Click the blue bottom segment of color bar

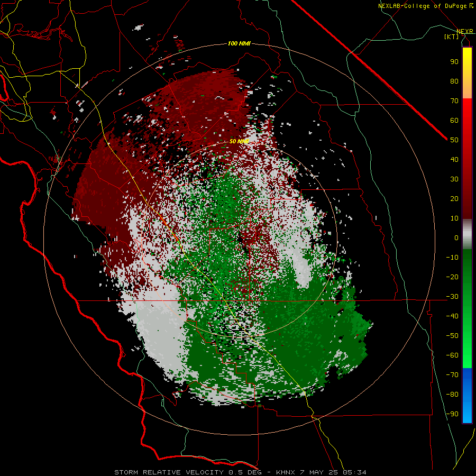[467, 396]
